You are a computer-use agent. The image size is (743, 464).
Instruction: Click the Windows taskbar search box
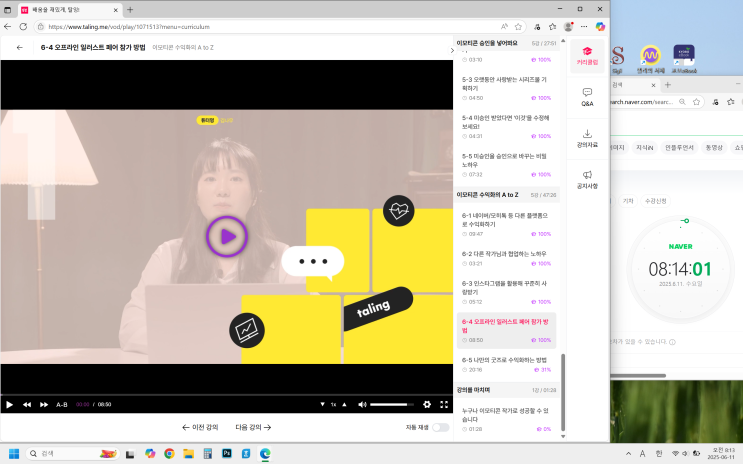[x=72, y=454]
